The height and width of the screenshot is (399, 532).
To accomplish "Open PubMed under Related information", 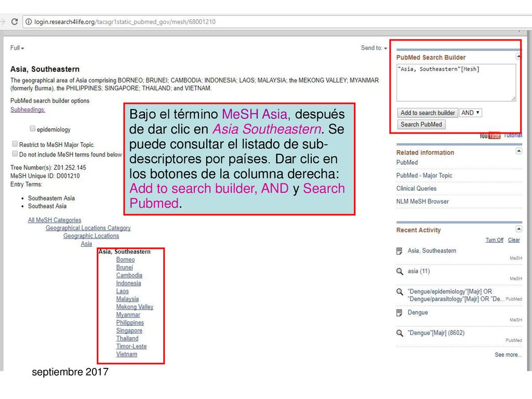I will tap(407, 163).
